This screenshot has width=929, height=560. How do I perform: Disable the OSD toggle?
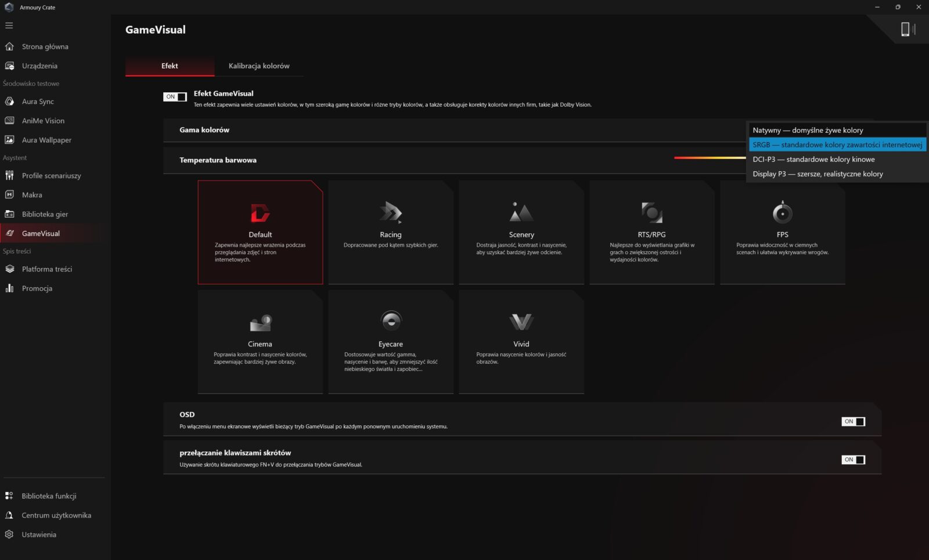pos(853,421)
